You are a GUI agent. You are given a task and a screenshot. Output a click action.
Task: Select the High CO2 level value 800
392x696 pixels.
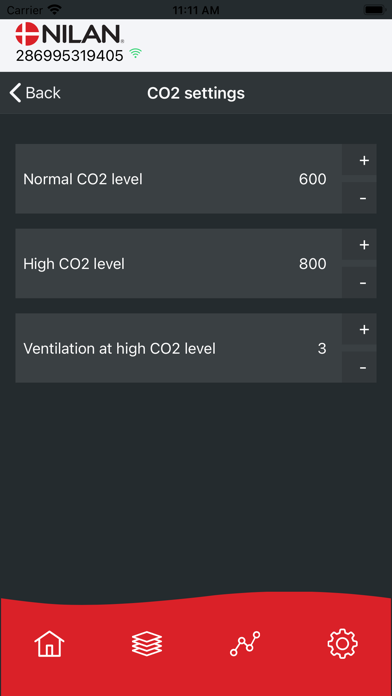point(313,264)
